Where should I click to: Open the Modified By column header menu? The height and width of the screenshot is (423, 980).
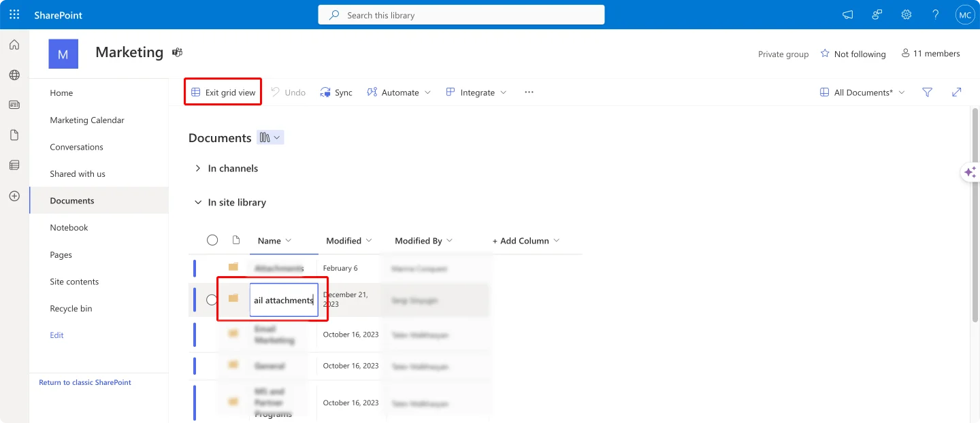point(423,241)
